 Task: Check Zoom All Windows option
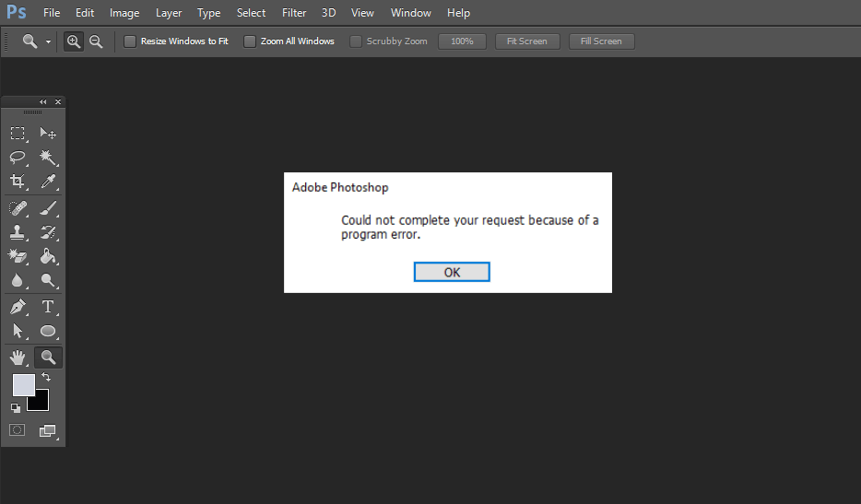249,41
